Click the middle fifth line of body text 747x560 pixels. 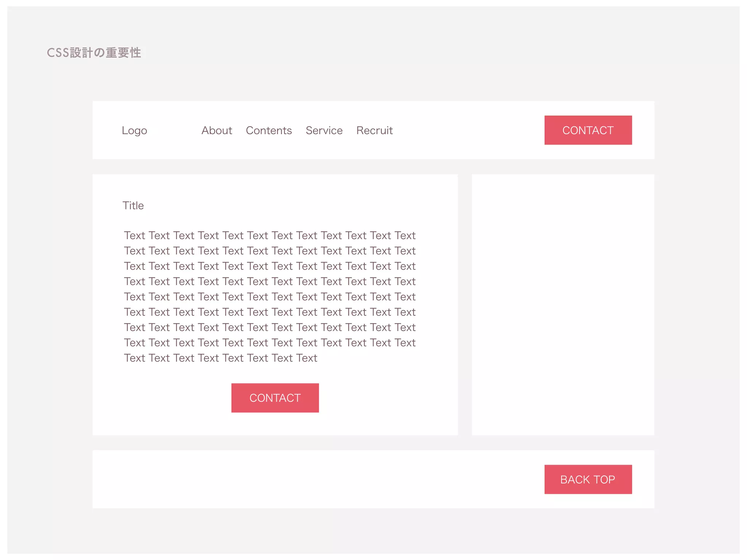point(270,297)
